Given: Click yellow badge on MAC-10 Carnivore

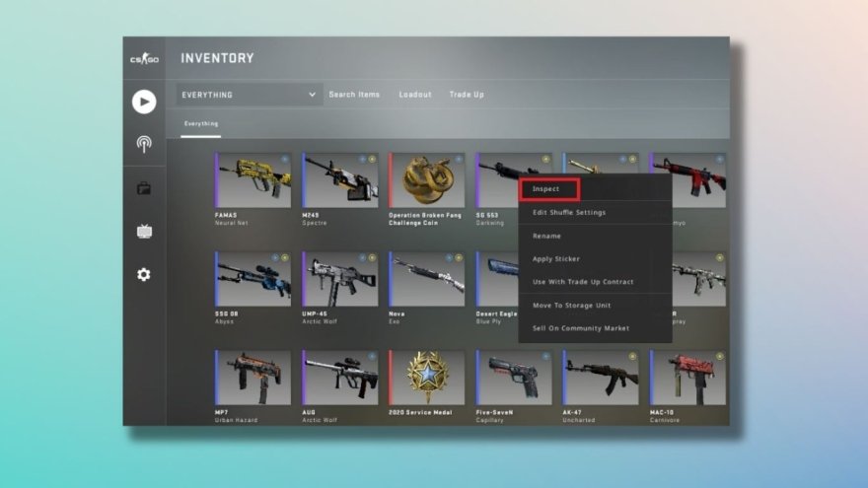Looking at the screenshot, I should (x=720, y=357).
